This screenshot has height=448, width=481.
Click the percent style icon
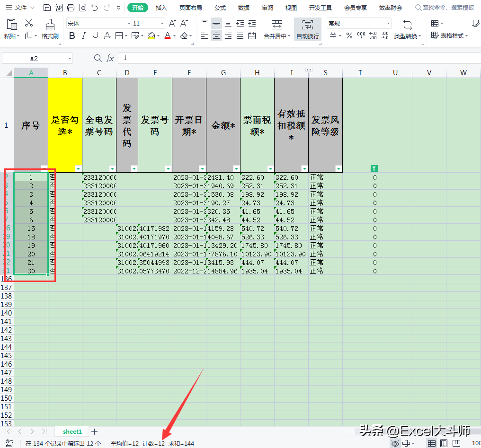(x=349, y=36)
